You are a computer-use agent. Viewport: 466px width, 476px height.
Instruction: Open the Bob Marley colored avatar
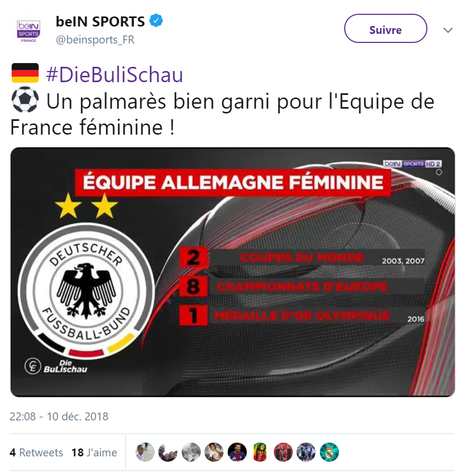click(x=260, y=452)
